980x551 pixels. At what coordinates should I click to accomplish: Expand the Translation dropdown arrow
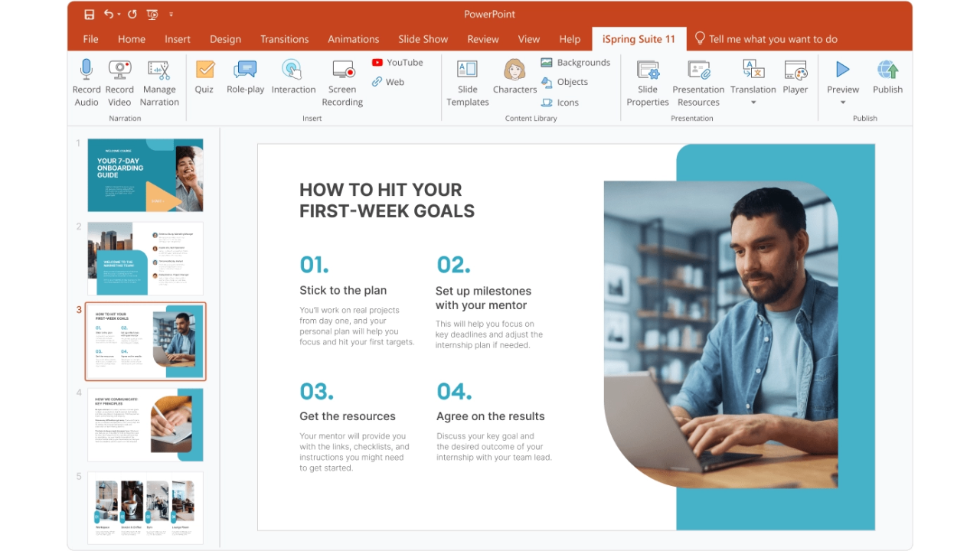click(x=753, y=100)
